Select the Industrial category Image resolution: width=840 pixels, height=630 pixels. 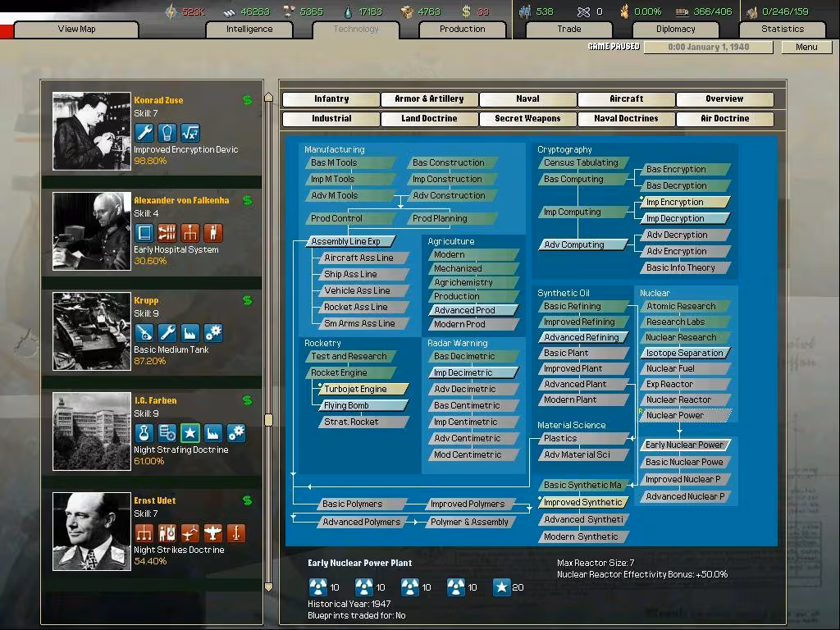(331, 119)
